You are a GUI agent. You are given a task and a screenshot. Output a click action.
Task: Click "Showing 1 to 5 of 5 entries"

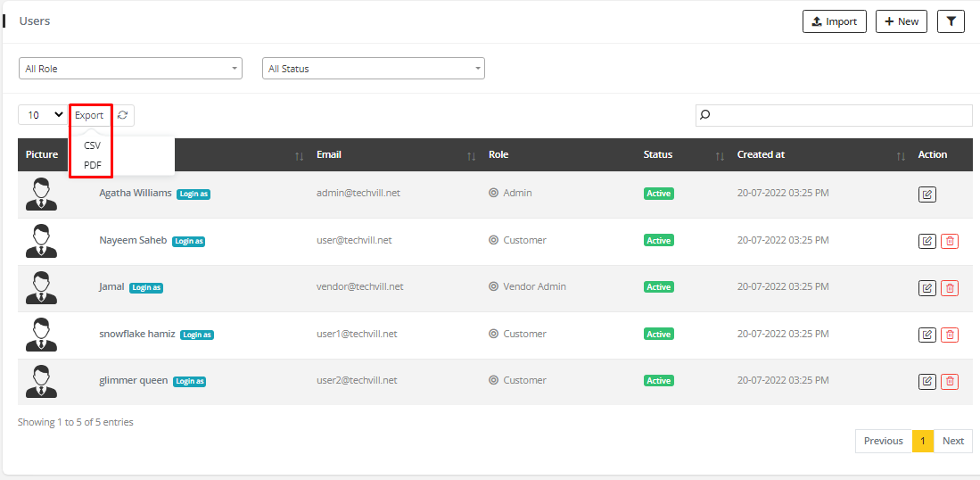click(76, 423)
